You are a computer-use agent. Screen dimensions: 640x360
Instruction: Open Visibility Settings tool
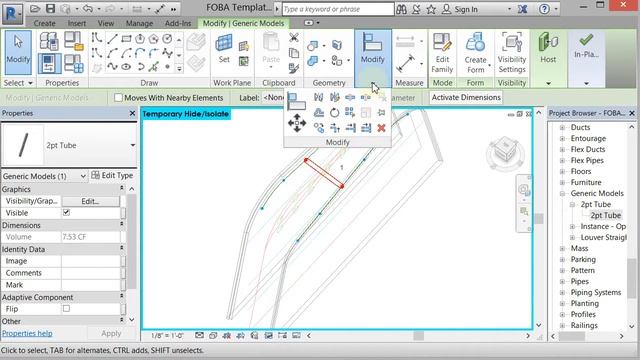511,53
